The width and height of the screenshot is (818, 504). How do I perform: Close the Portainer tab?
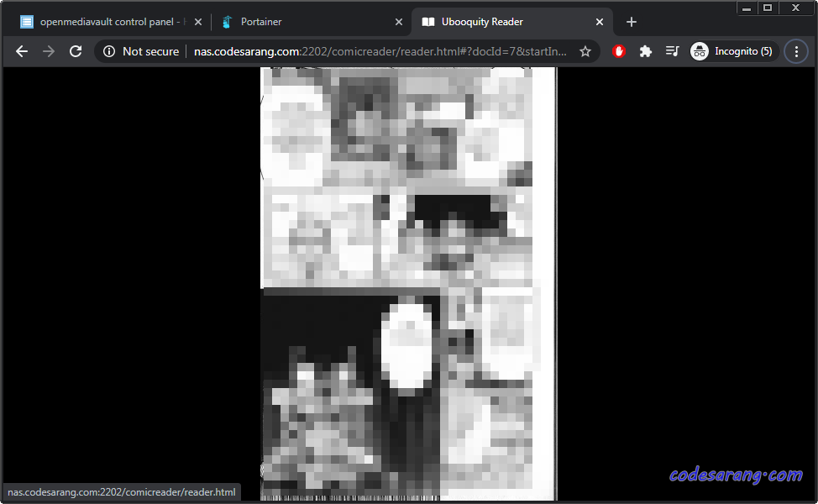[x=399, y=22]
